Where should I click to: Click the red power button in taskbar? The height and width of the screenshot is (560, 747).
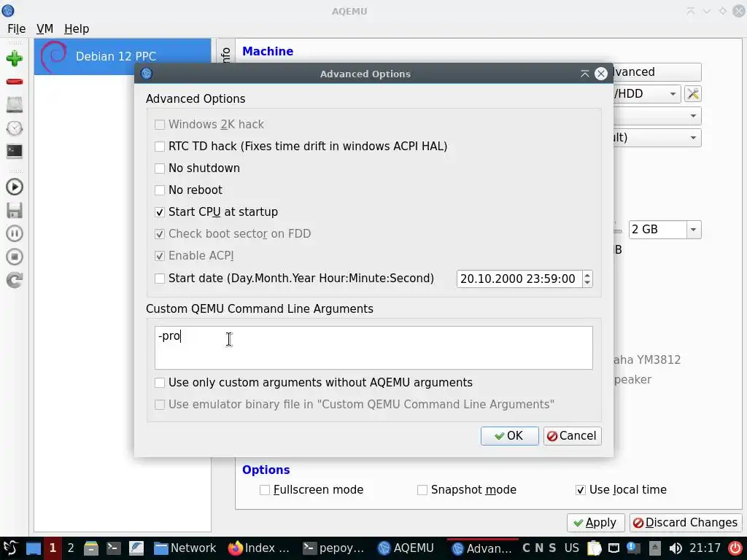click(x=735, y=548)
